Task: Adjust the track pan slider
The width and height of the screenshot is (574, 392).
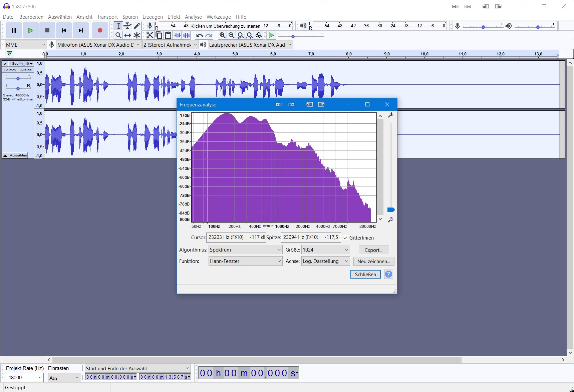Action: pyautogui.click(x=18, y=88)
